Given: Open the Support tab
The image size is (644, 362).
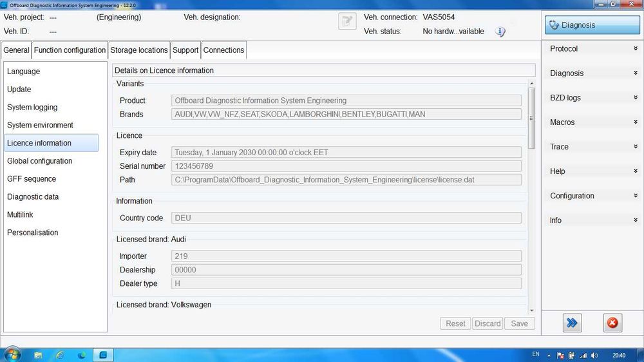Looking at the screenshot, I should point(185,50).
